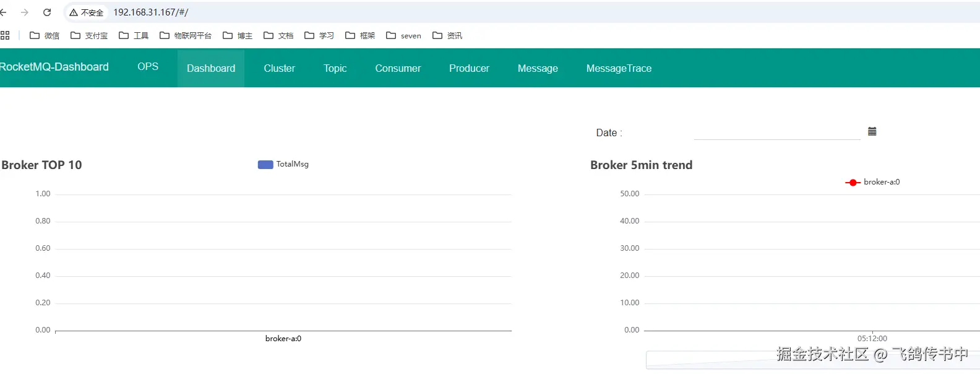Click the browser forward arrow
The width and height of the screenshot is (980, 374).
(x=25, y=12)
